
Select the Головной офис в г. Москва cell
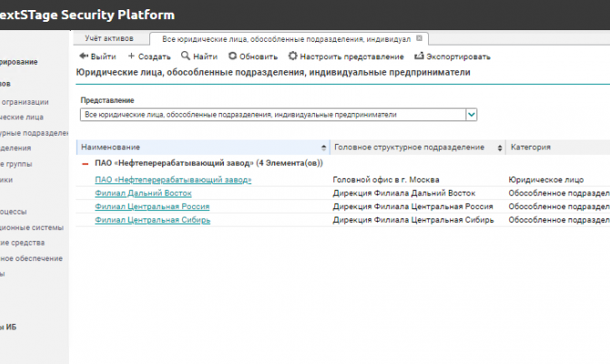(x=386, y=179)
